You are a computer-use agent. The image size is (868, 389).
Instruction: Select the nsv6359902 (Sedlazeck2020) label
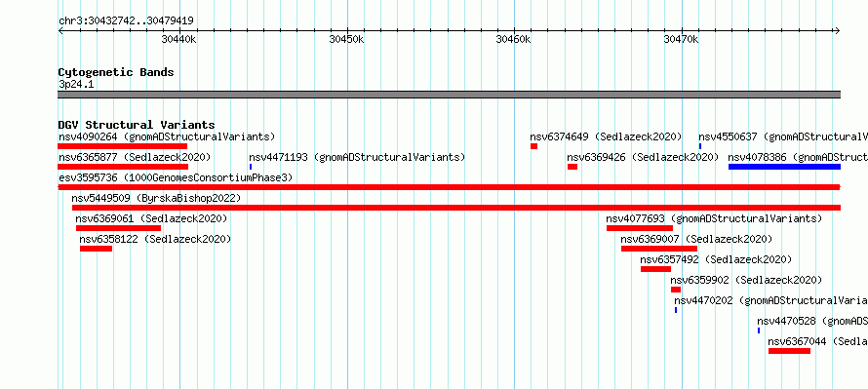click(746, 280)
